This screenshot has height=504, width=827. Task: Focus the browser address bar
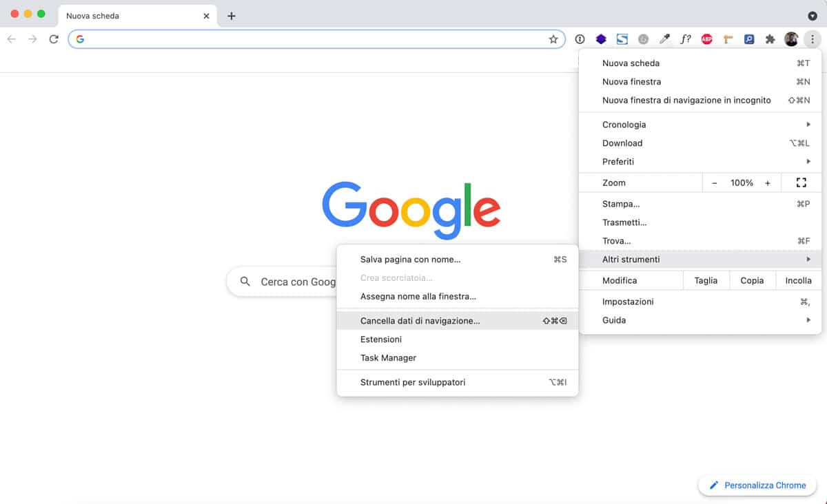tap(317, 39)
